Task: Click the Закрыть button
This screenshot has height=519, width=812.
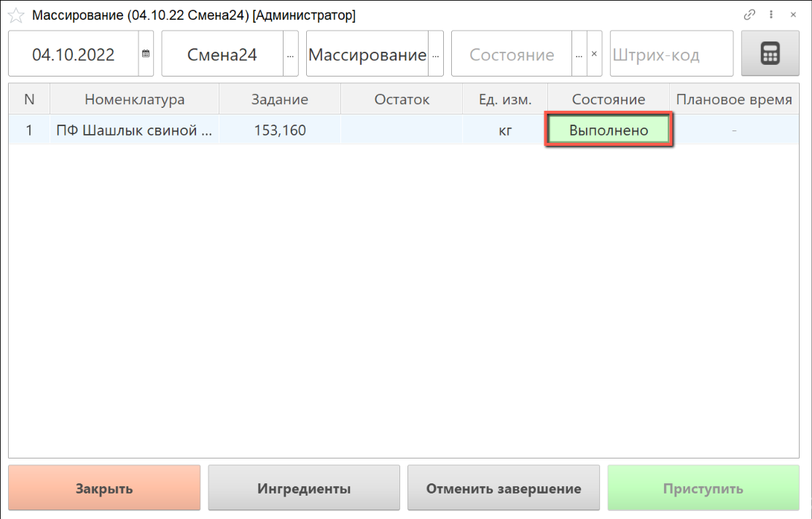Action: [104, 488]
